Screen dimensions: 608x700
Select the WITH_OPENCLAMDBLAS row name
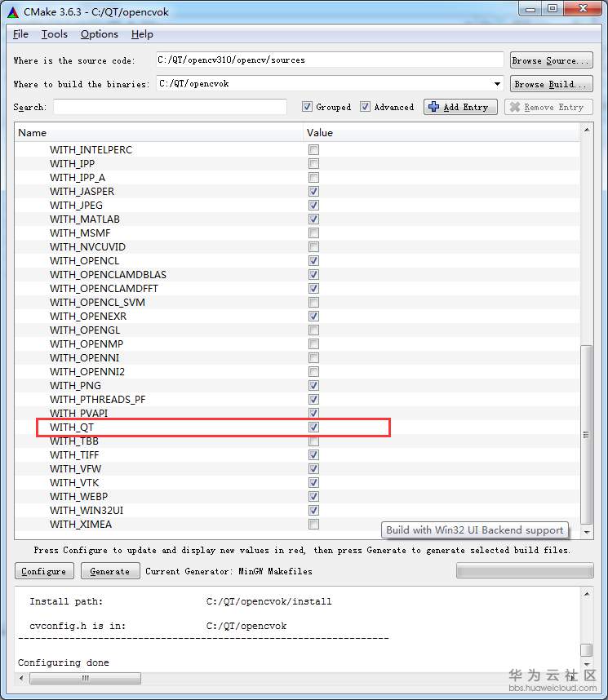[108, 275]
